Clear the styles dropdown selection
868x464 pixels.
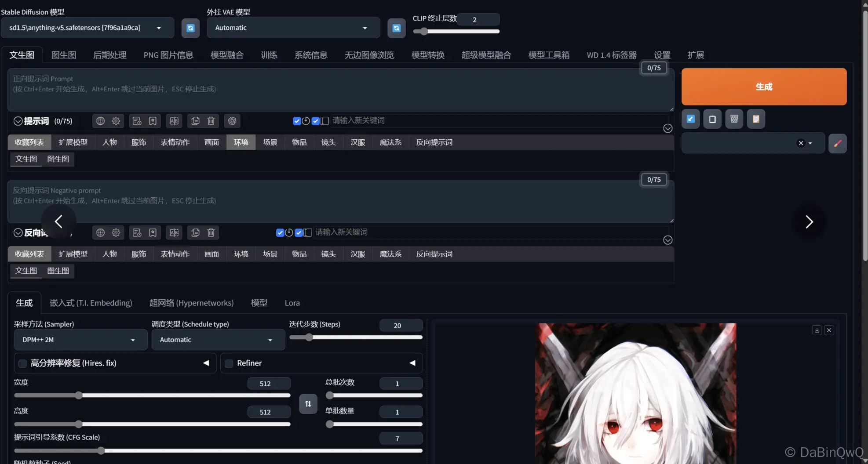click(801, 143)
